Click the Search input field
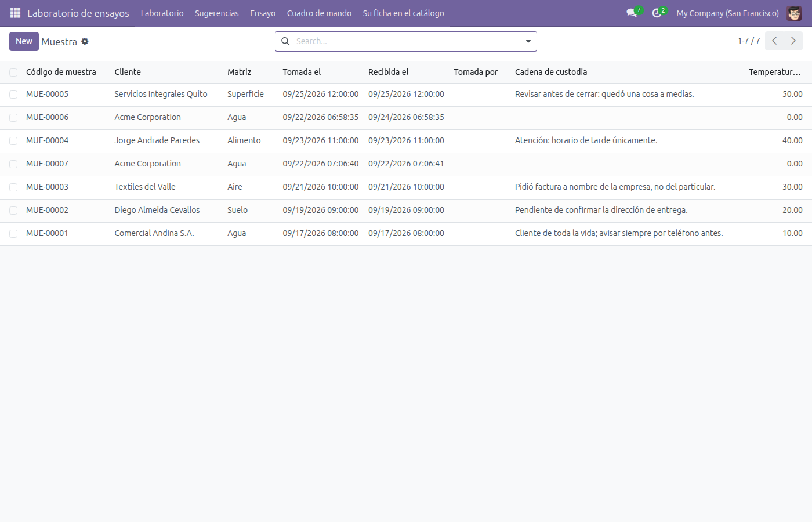Screen dimensions: 812x522 click(406, 41)
